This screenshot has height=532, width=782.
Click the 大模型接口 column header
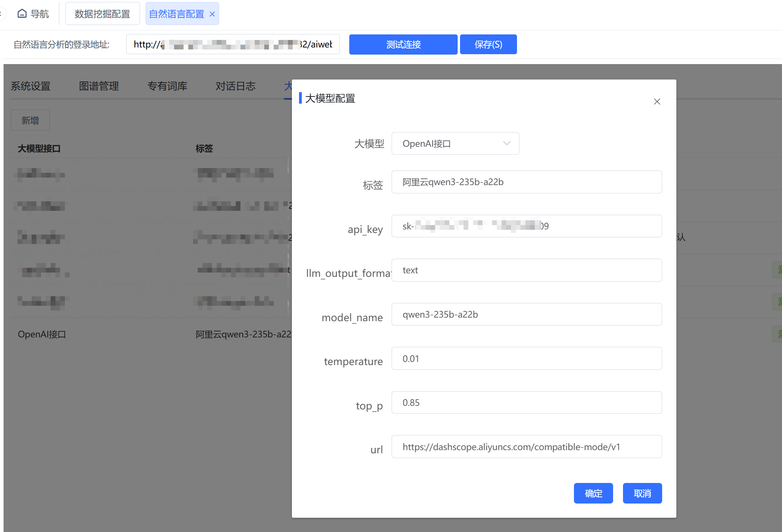(x=39, y=148)
